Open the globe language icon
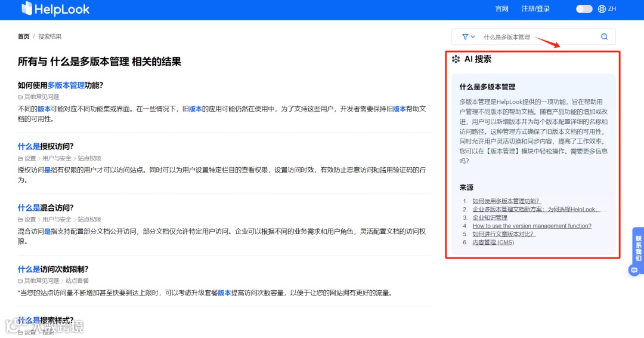Screen dimensions: 644x338 click(x=602, y=9)
